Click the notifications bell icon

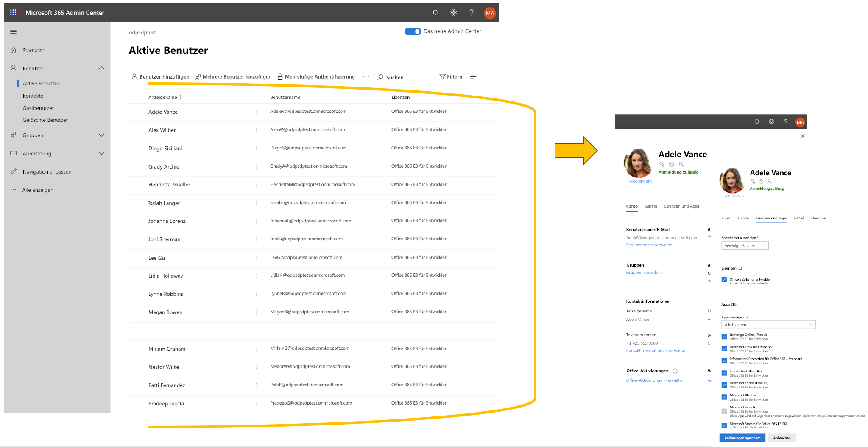point(435,12)
